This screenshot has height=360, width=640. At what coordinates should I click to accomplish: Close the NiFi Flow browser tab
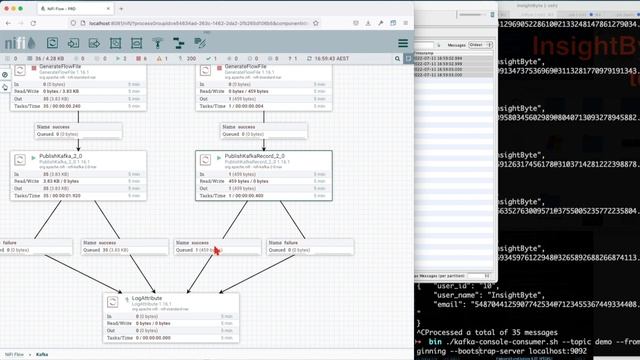108,9
